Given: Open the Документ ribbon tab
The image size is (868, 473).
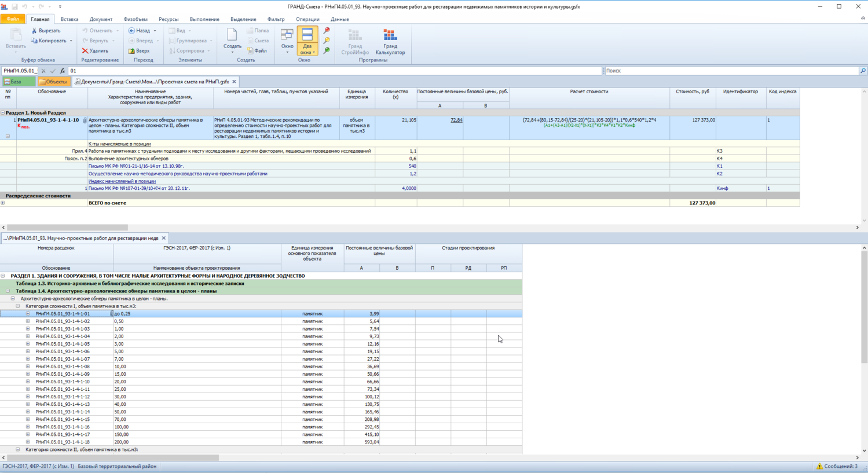Looking at the screenshot, I should (x=101, y=19).
